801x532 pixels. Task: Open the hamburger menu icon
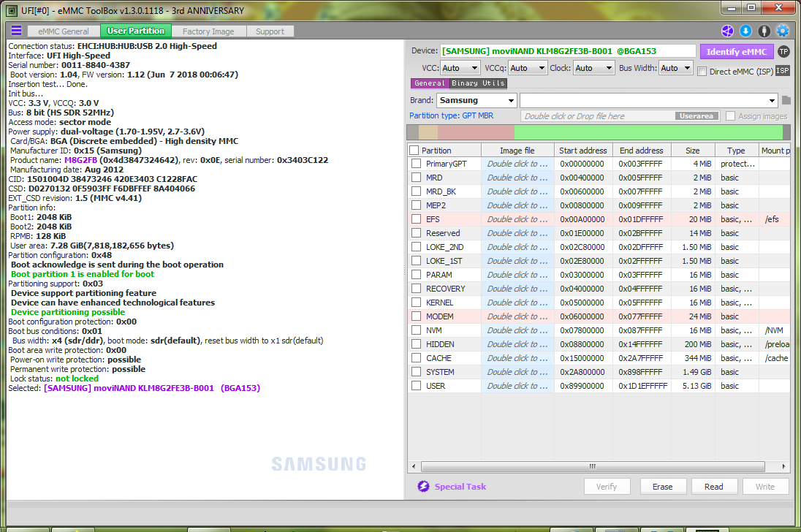pyautogui.click(x=16, y=31)
